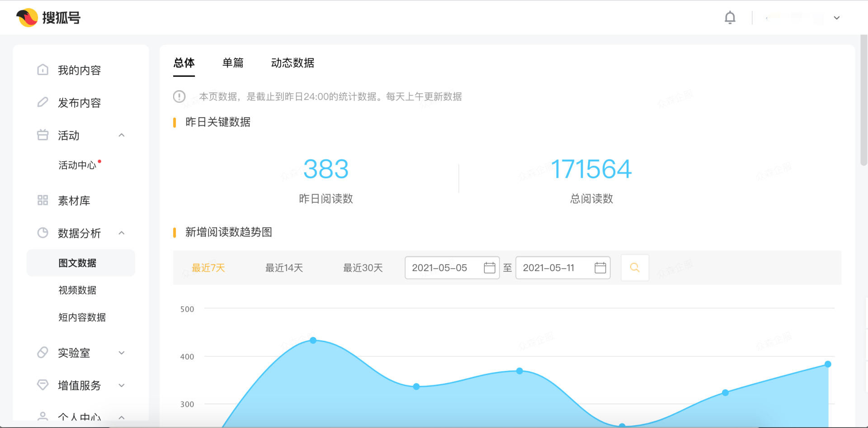This screenshot has width=868, height=428.
Task: Click the 实验室 icon
Action: tap(42, 352)
